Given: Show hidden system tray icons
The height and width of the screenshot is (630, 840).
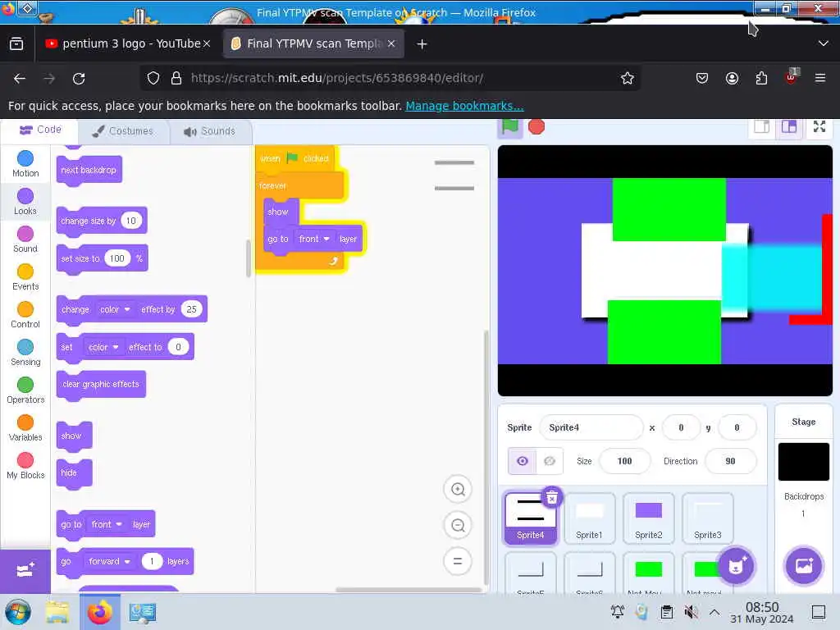Looking at the screenshot, I should [714, 612].
